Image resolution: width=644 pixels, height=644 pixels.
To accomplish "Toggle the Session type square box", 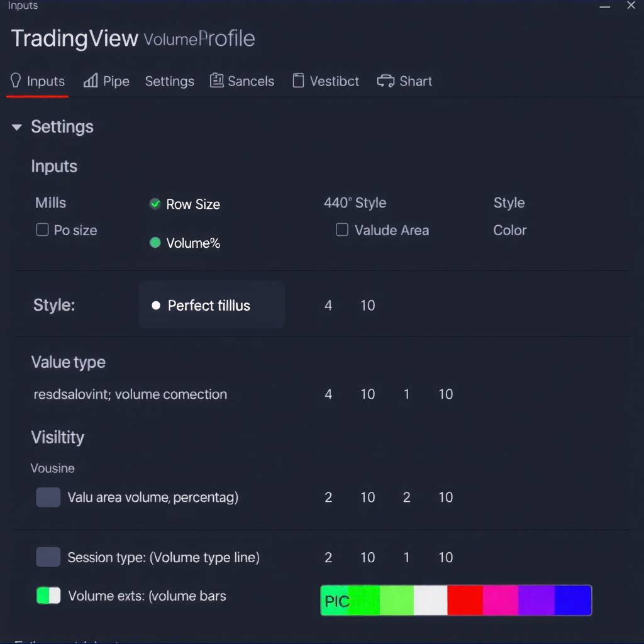I will tap(48, 557).
